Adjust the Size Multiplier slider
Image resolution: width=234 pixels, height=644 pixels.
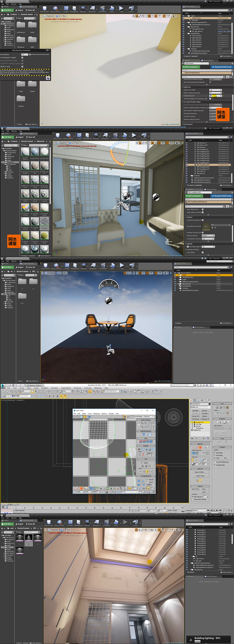tap(30, 54)
